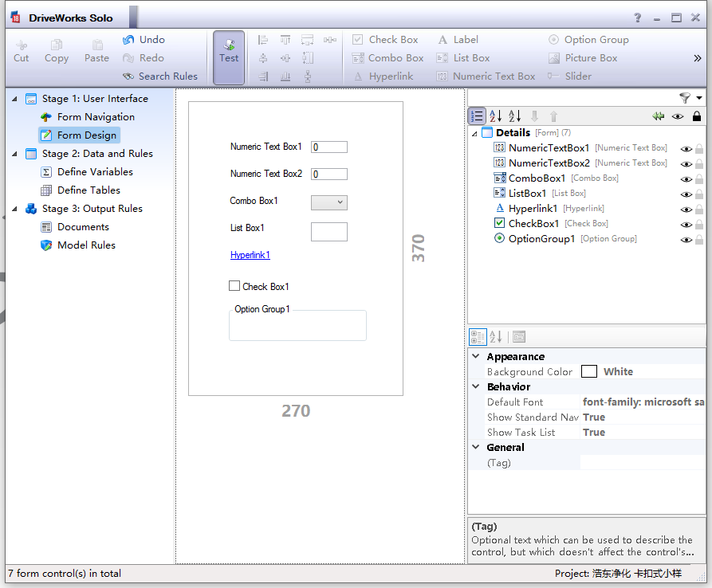Open Documents task

click(x=75, y=227)
